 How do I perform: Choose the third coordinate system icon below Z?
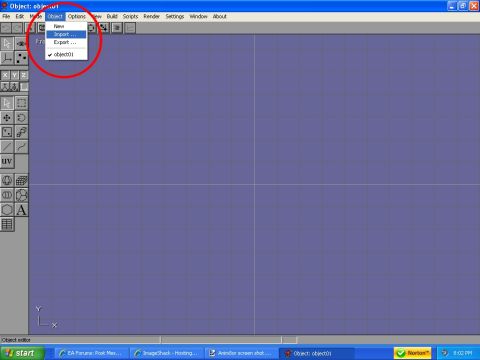pos(24,87)
